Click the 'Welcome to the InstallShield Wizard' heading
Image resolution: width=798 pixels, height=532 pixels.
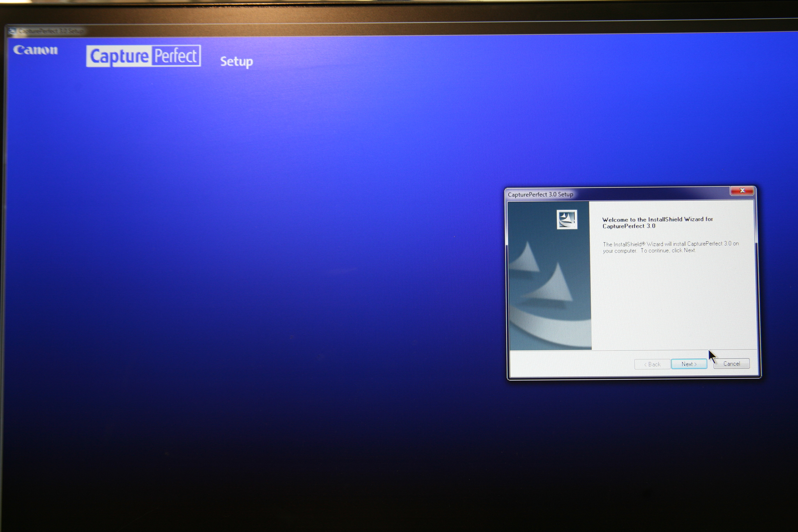click(x=658, y=223)
